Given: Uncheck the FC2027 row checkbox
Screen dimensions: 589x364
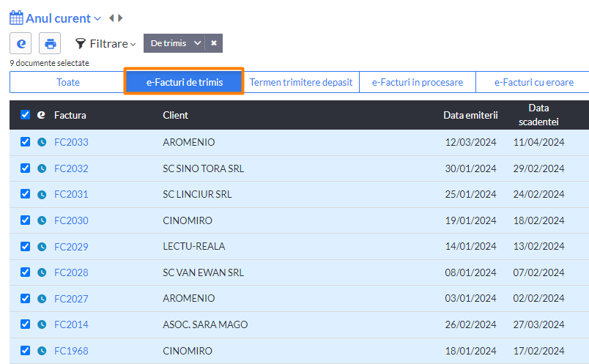Looking at the screenshot, I should 25,298.
